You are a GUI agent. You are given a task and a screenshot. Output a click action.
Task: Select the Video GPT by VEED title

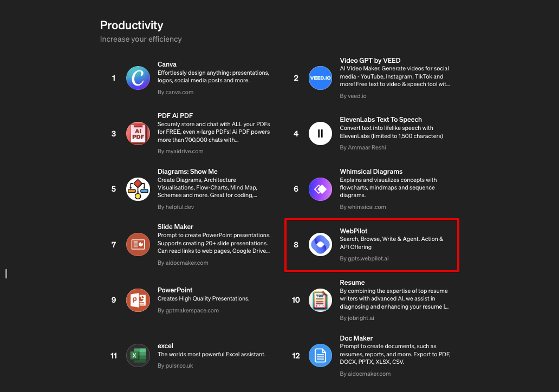370,61
